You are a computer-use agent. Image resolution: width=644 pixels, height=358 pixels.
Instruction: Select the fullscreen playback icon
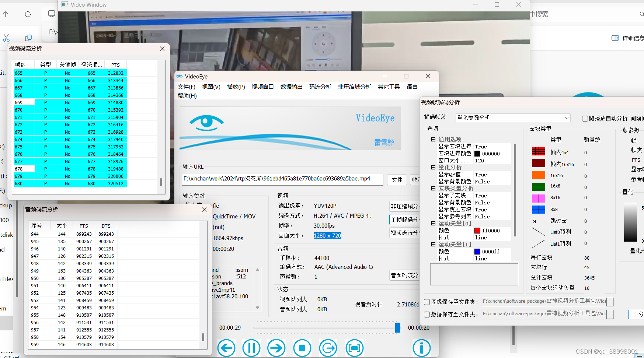click(354, 348)
